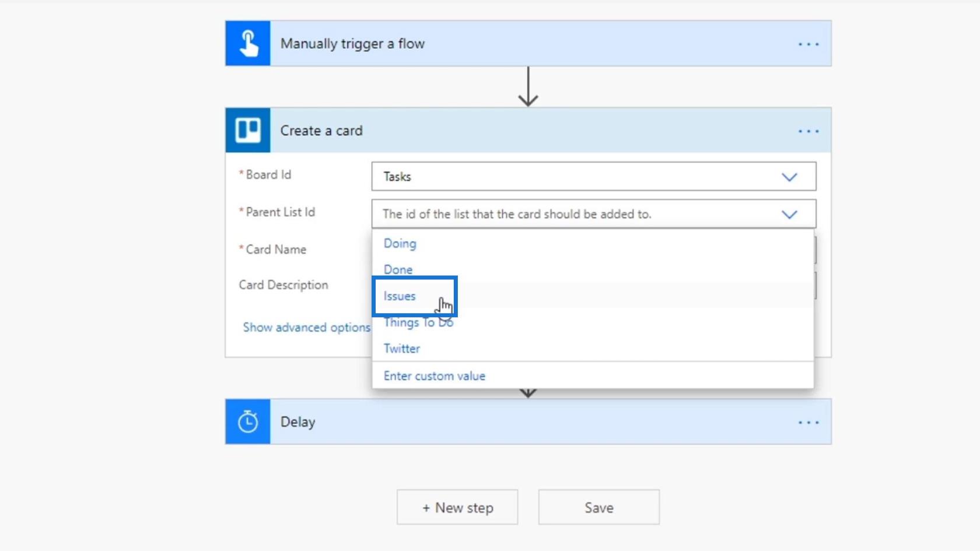
Task: Click the Trello icon on Create a card
Action: (248, 130)
